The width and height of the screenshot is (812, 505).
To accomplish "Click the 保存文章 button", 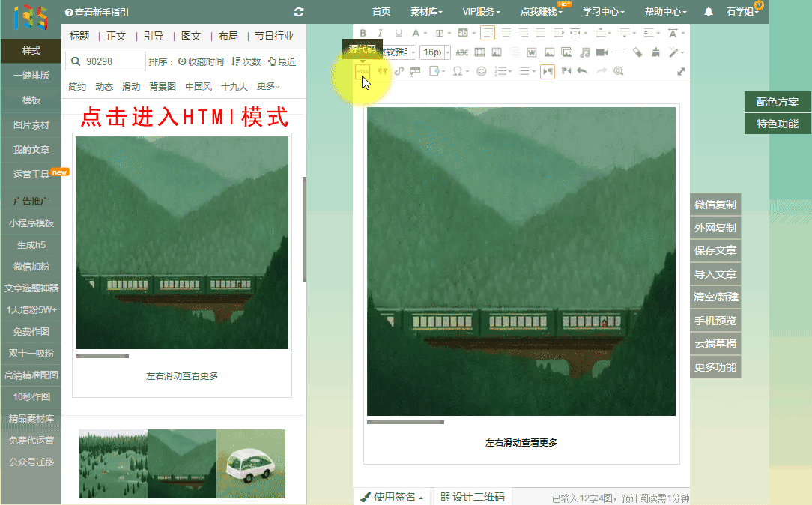I will coord(715,250).
